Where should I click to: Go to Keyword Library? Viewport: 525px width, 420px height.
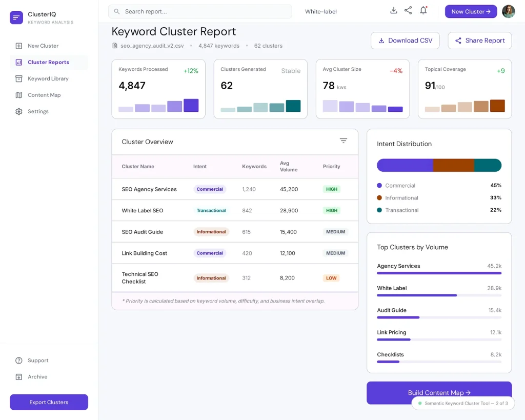click(49, 78)
